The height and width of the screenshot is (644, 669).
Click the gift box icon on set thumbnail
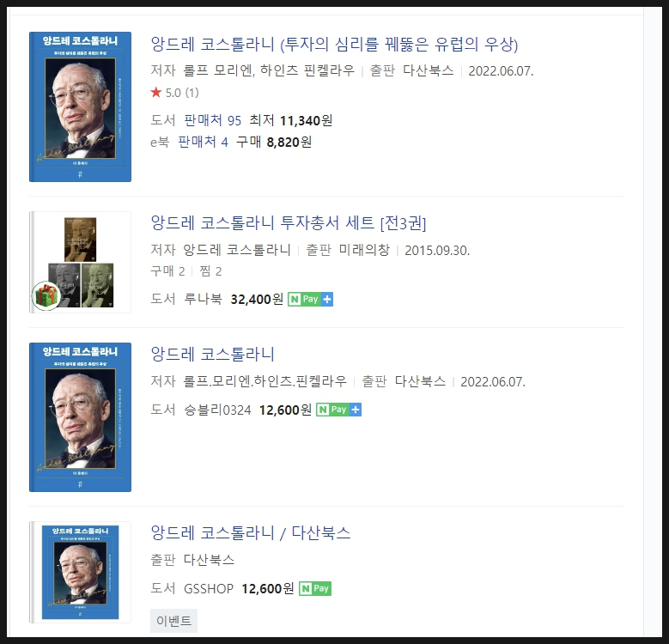46,295
